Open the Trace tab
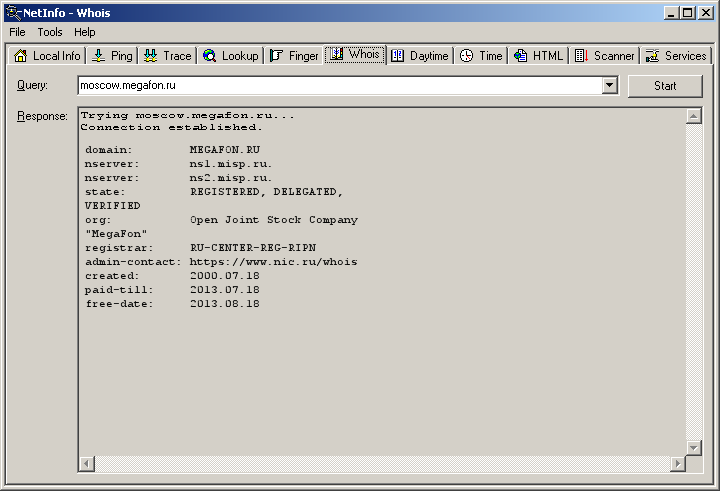Image resolution: width=720 pixels, height=491 pixels. (168, 56)
